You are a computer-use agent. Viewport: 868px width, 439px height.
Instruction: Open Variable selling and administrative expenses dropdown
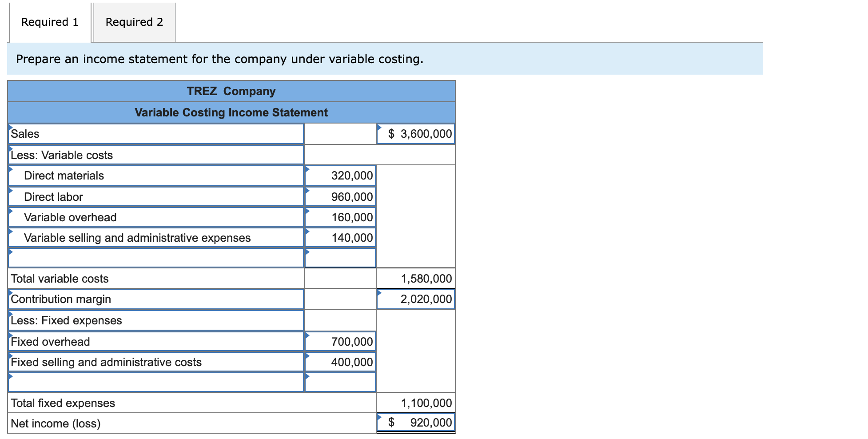click(x=156, y=238)
